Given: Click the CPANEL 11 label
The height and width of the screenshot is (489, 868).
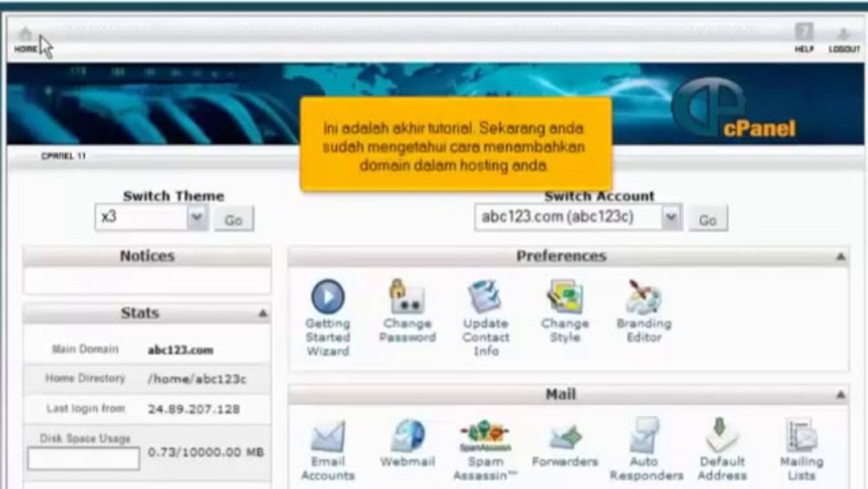Looking at the screenshot, I should coord(64,156).
